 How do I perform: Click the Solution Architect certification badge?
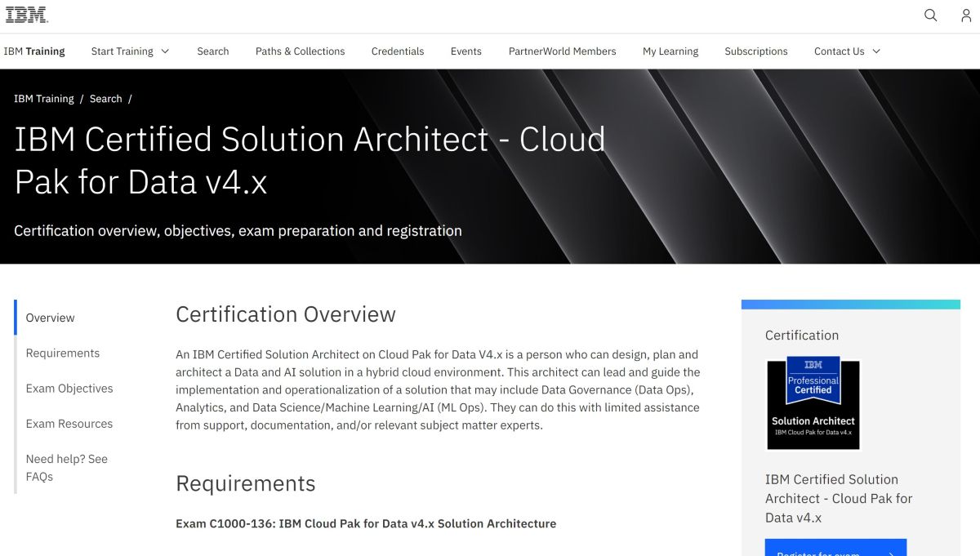(x=813, y=402)
